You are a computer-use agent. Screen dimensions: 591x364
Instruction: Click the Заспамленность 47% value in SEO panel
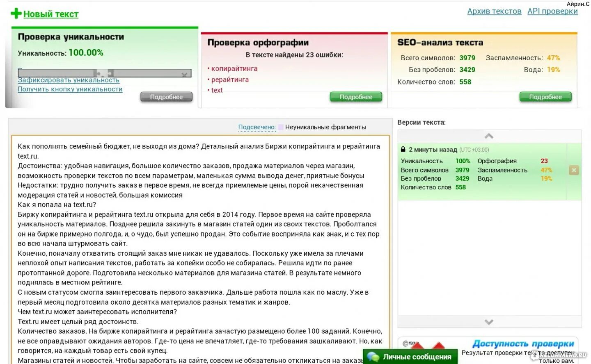(553, 58)
